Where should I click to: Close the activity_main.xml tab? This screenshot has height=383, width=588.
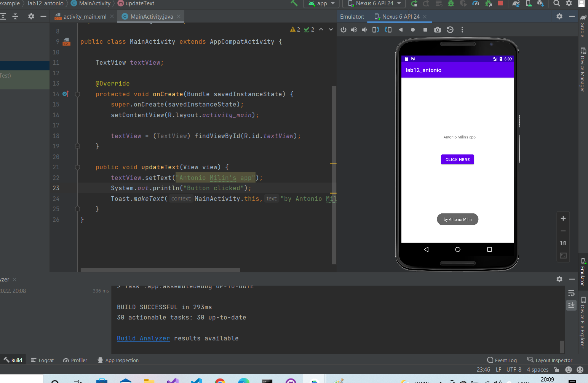point(112,16)
